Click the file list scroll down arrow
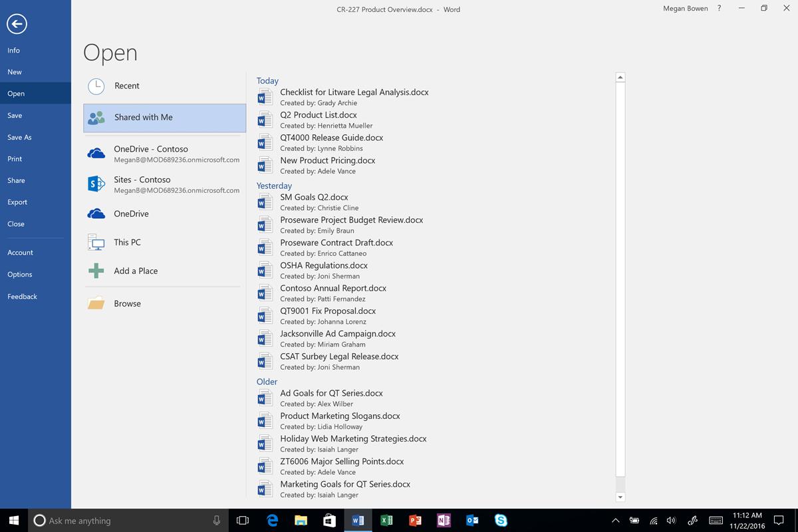 coord(620,497)
